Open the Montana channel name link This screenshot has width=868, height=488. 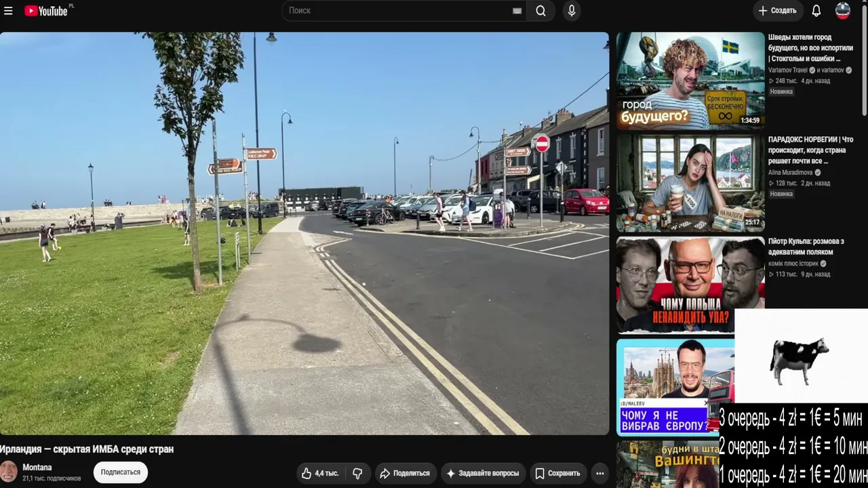coord(37,468)
